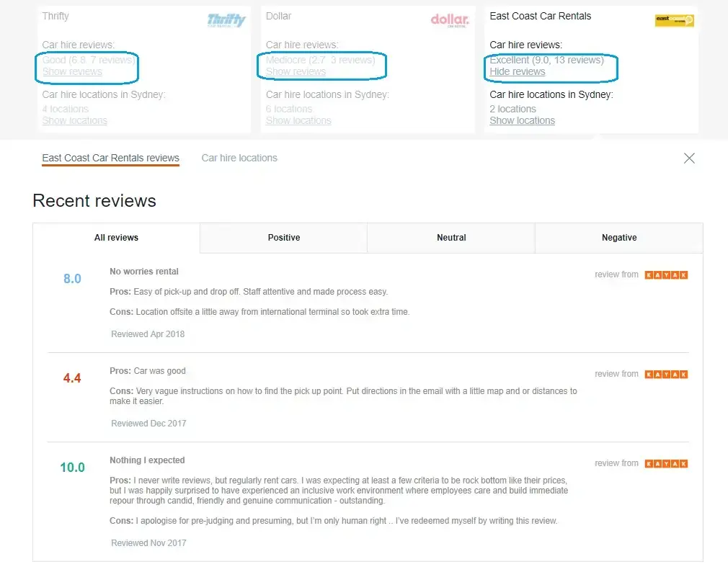The image size is (728, 572).
Task: Switch to the Car hire locations tab
Action: [239, 158]
